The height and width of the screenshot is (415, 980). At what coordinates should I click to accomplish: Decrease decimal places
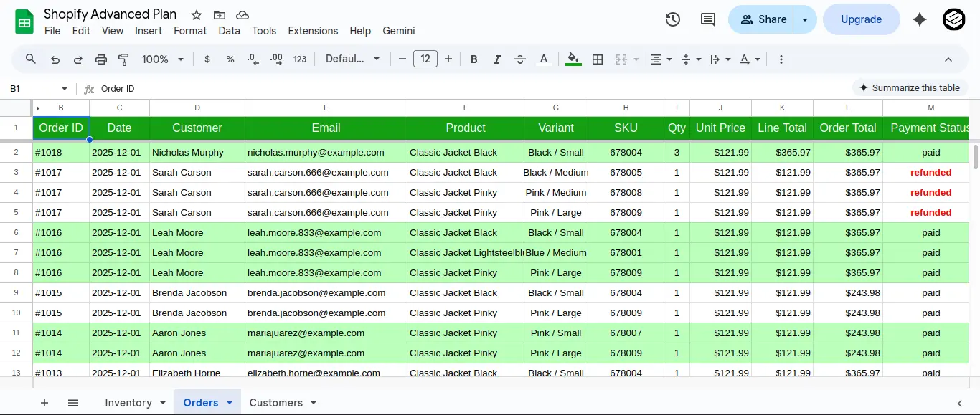pyautogui.click(x=252, y=59)
